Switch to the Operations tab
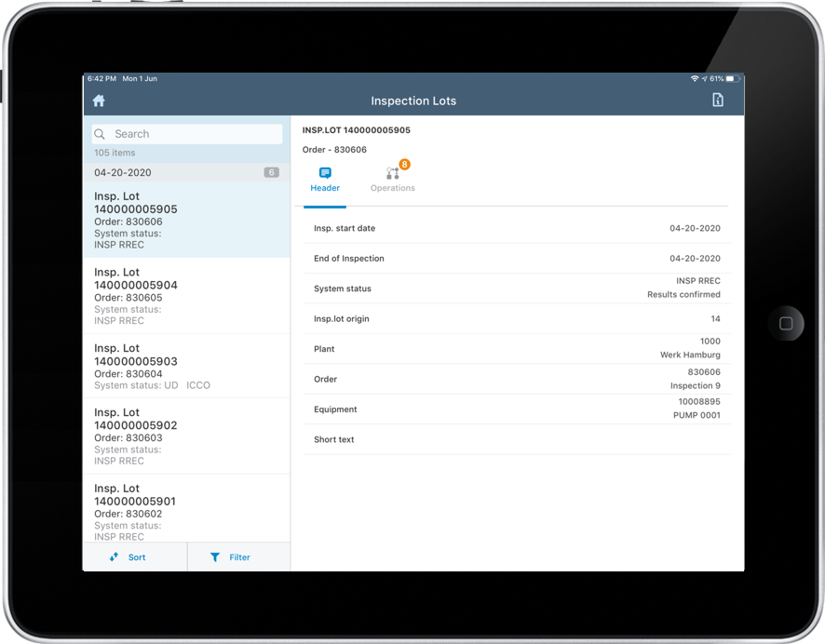 coord(392,180)
